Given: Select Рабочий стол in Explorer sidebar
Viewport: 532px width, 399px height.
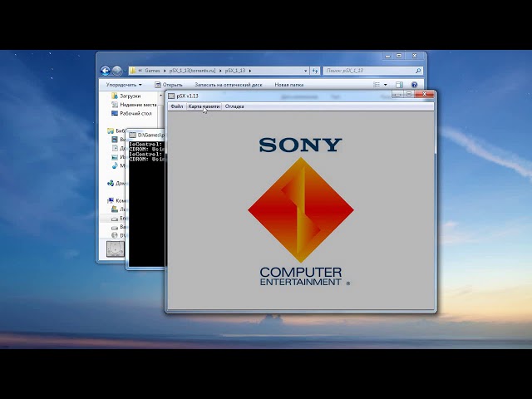Looking at the screenshot, I should tap(131, 114).
